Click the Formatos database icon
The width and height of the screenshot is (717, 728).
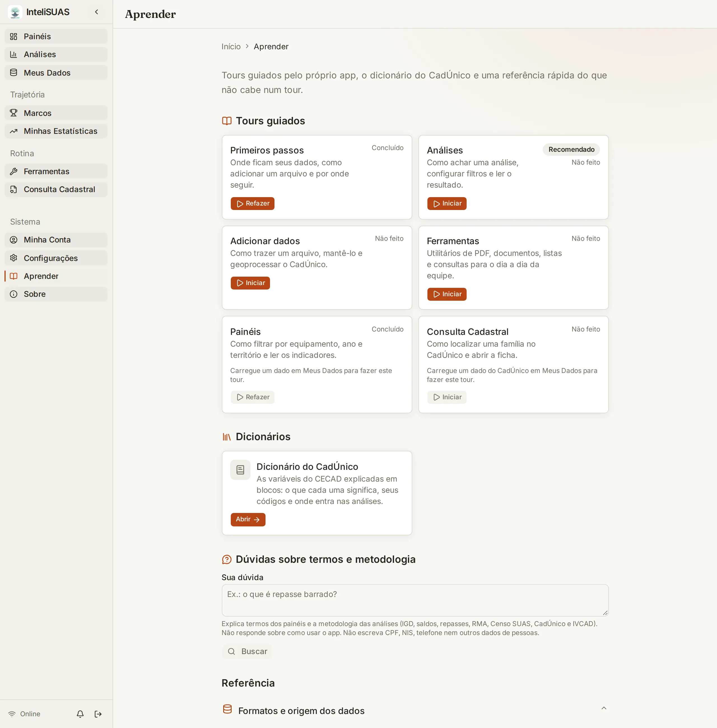227,709
